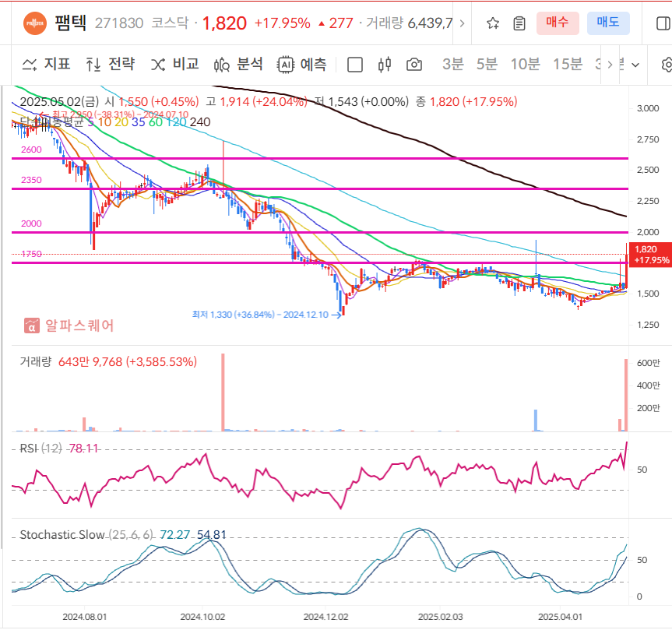672x630 pixels.
Task: Toggle the side panel layout icon
Action: pyautogui.click(x=663, y=23)
